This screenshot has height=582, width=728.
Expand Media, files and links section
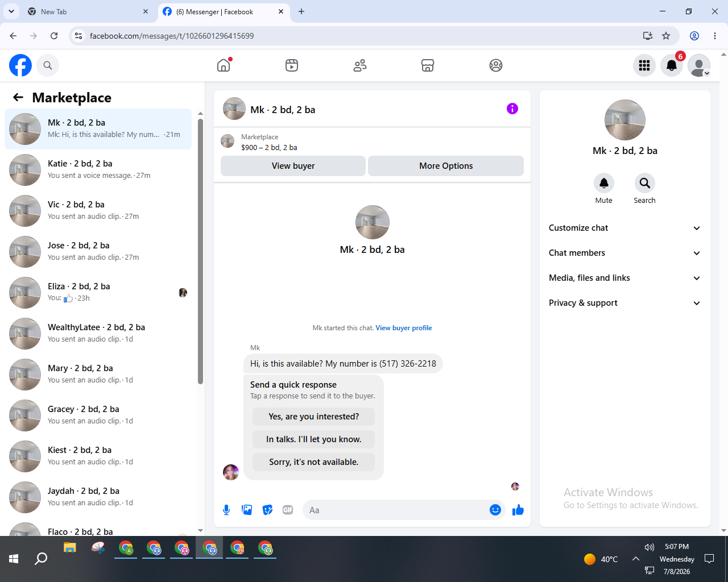pyautogui.click(x=624, y=278)
